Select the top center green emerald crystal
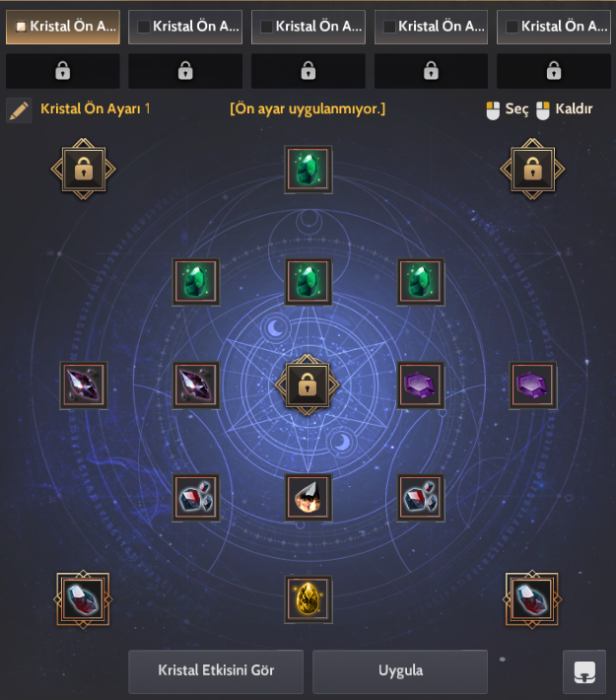The width and height of the screenshot is (616, 700). [308, 170]
